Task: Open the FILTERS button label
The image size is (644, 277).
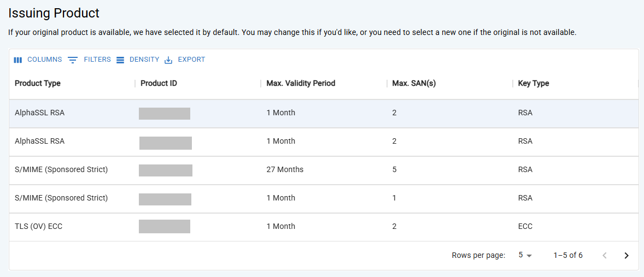Action: 97,60
